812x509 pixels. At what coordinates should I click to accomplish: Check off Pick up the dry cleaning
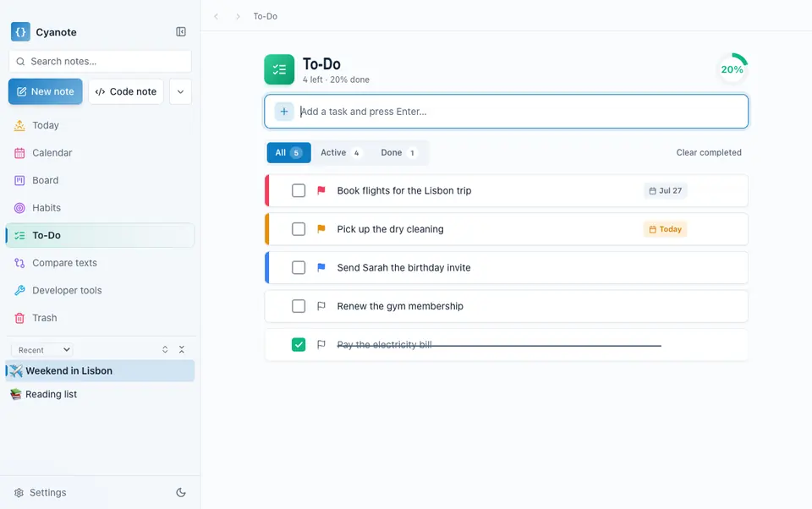point(299,229)
